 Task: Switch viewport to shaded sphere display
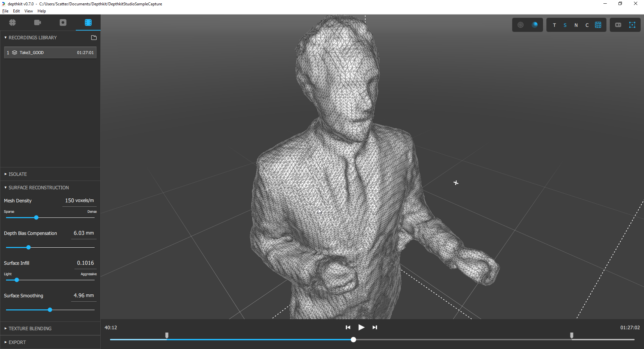(x=535, y=25)
